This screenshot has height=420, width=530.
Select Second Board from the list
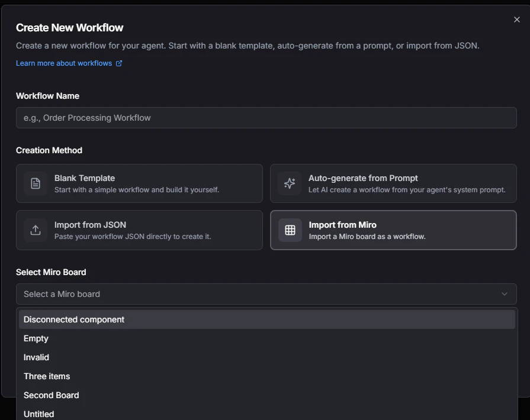click(52, 395)
